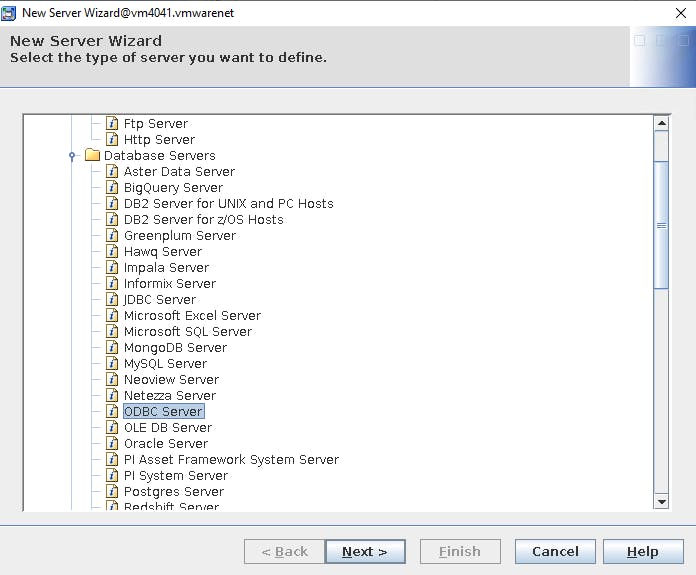Click the Postgres Server icon

tap(113, 492)
